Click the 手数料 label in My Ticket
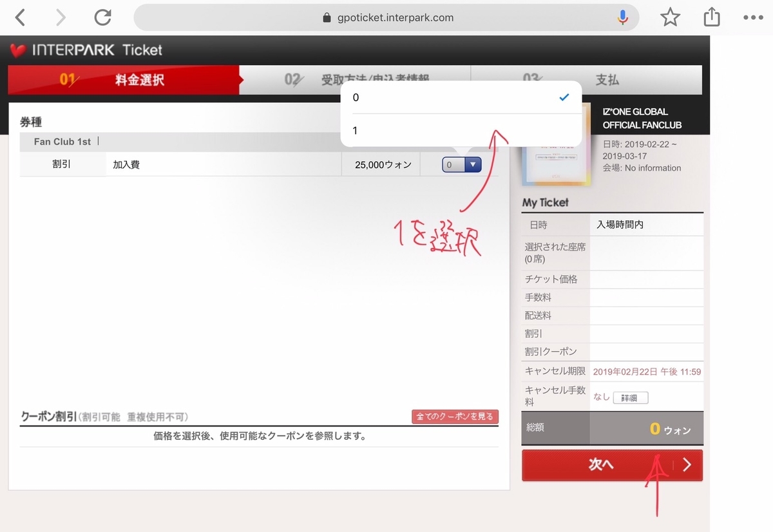 click(x=538, y=298)
